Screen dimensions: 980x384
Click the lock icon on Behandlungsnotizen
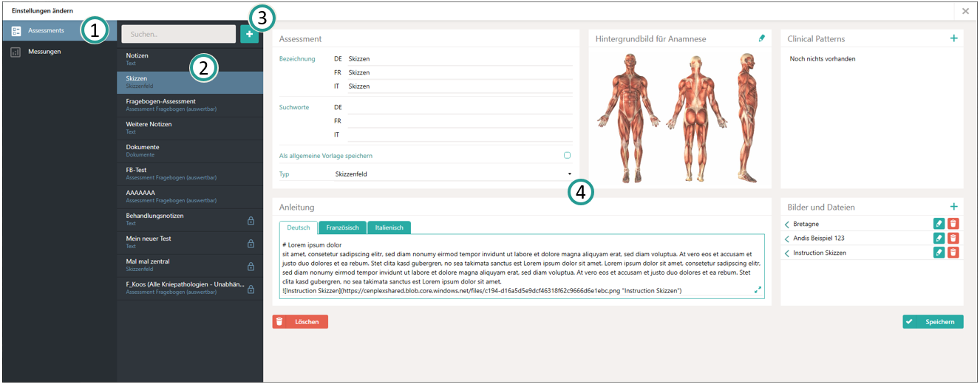tap(251, 221)
